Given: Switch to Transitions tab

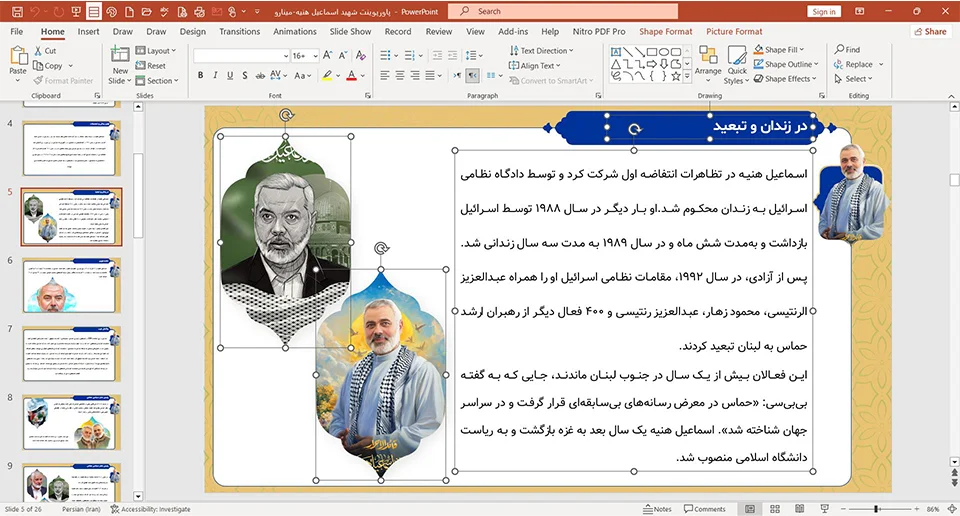Looking at the screenshot, I should point(239,31).
